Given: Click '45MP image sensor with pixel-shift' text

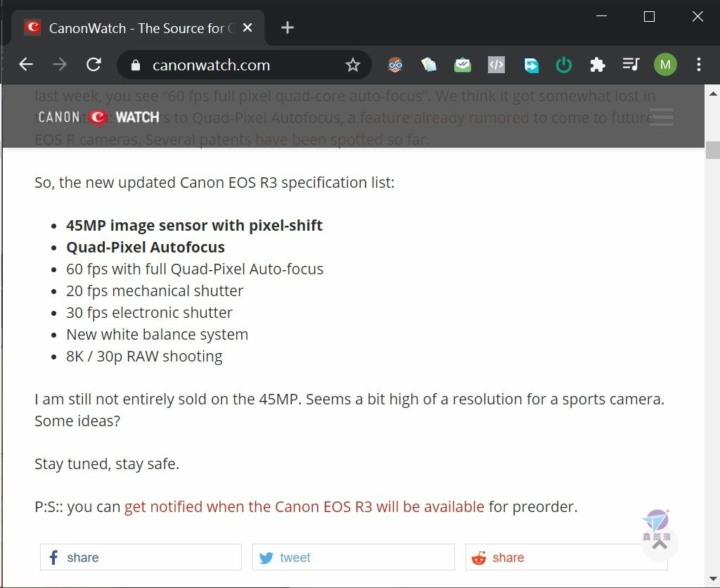Looking at the screenshot, I should coord(194,226).
